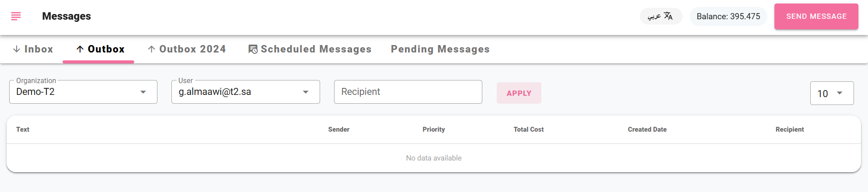The height and width of the screenshot is (192, 868).
Task: Click the APPLY filter button
Action: click(519, 93)
